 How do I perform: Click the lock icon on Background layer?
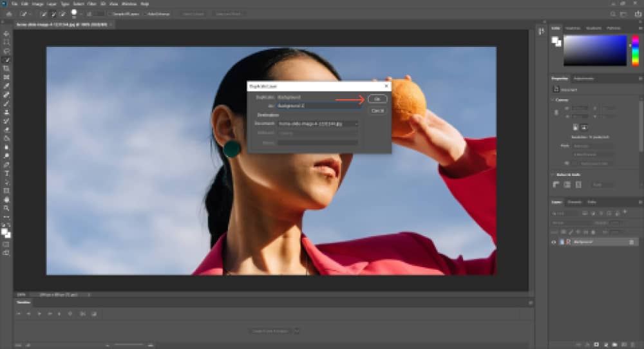631,242
